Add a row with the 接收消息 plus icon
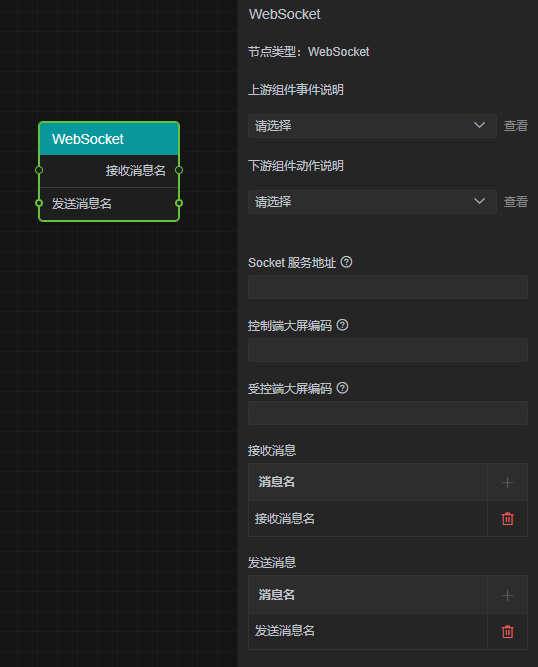538x667 pixels. click(x=507, y=482)
